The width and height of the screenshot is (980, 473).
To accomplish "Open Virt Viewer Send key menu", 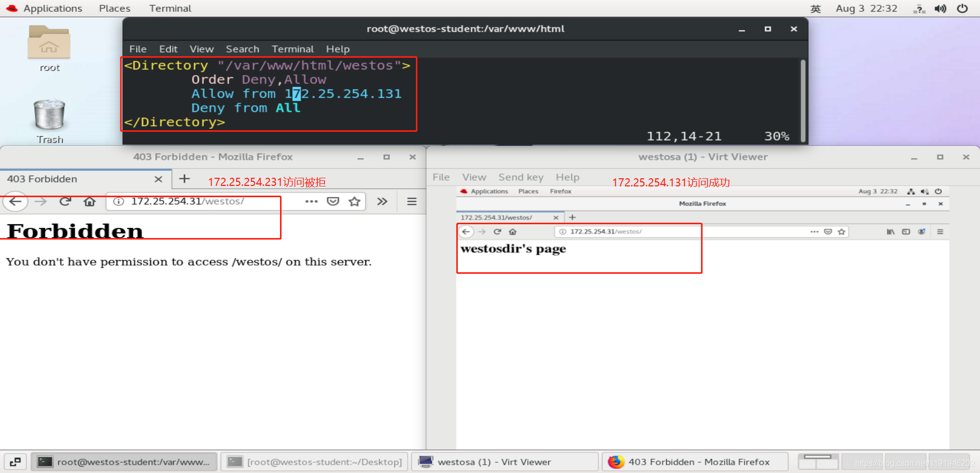I will point(521,177).
